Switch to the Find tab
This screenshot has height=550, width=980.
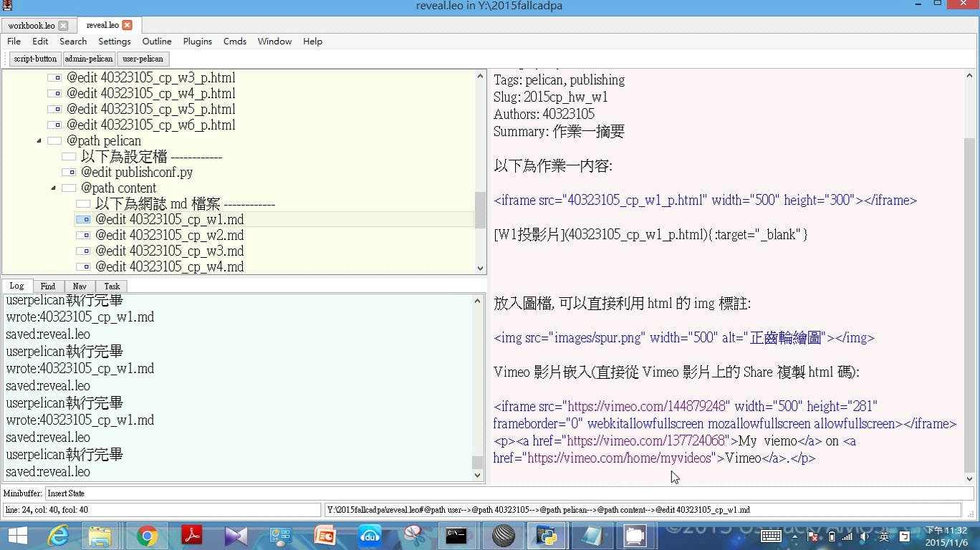48,286
